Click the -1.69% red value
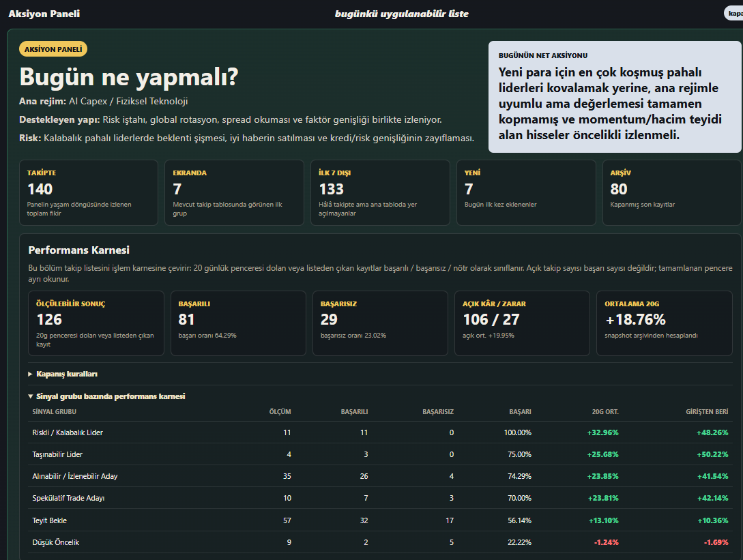Image resolution: width=743 pixels, height=560 pixels. point(716,542)
